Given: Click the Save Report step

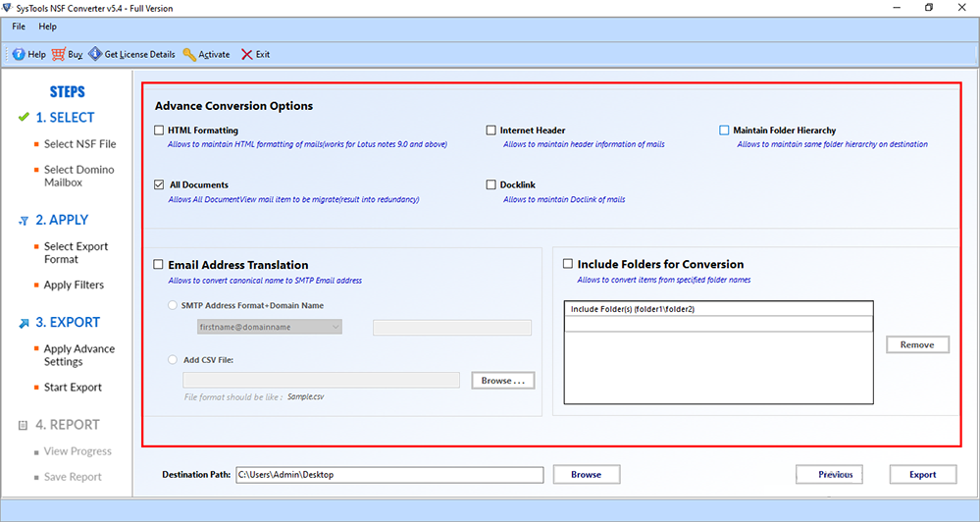Looking at the screenshot, I should [73, 477].
